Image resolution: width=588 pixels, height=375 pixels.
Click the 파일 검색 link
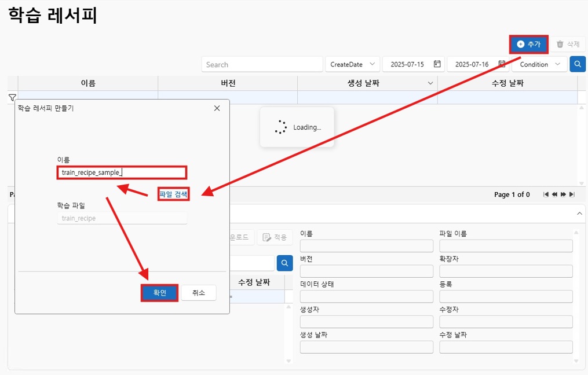[x=173, y=194]
